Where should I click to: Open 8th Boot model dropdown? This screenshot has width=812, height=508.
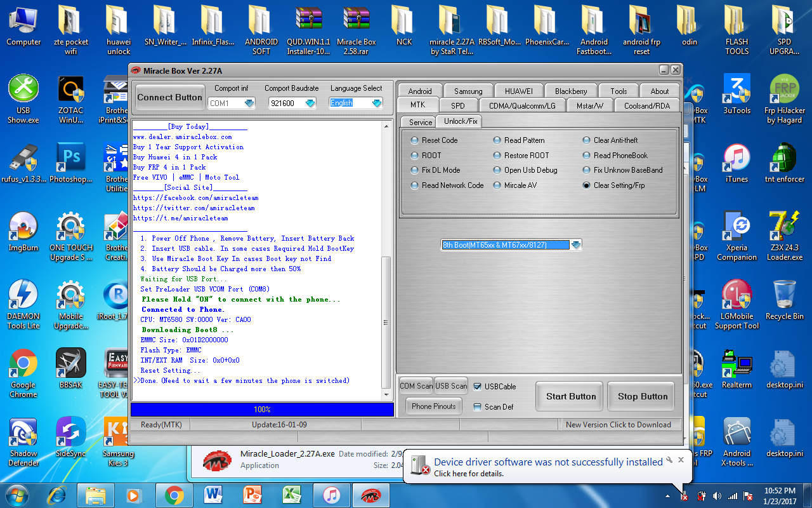pyautogui.click(x=576, y=245)
